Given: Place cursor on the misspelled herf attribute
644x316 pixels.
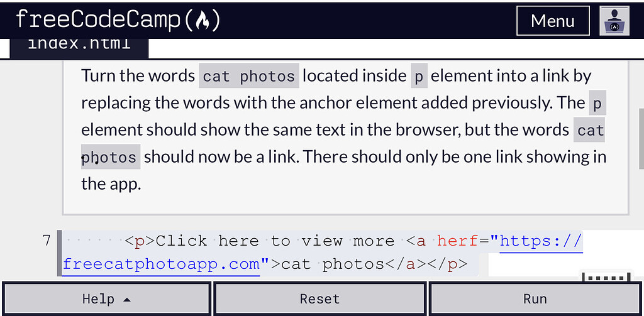Looking at the screenshot, I should tap(457, 241).
